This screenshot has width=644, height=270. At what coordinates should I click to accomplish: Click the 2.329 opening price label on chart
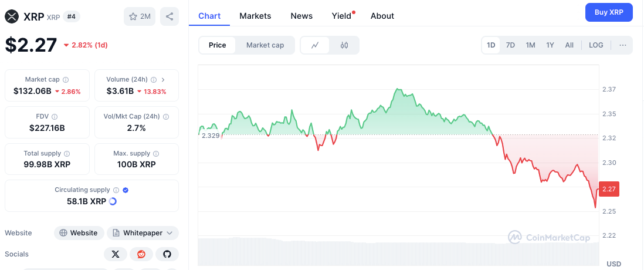pos(211,135)
